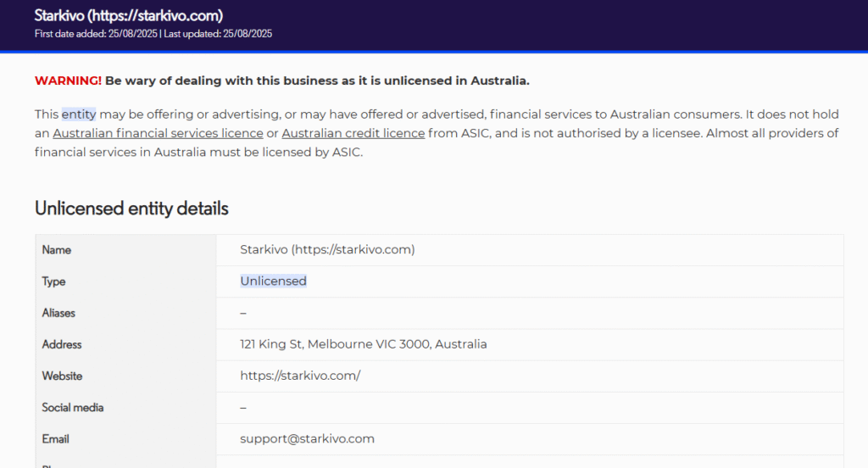Click the highlighted word entity
Viewport: 868px width, 468px height.
tap(79, 114)
